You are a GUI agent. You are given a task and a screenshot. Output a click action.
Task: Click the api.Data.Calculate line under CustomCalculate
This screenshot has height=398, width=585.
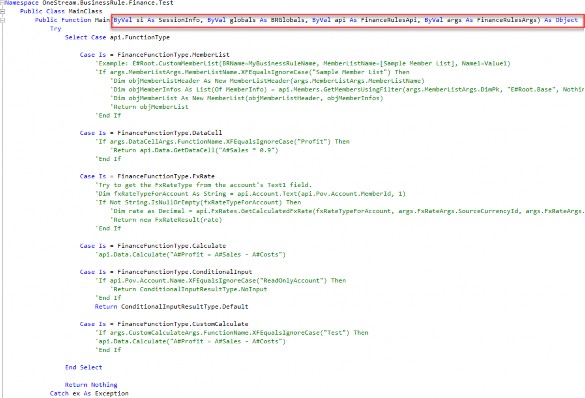tap(190, 341)
